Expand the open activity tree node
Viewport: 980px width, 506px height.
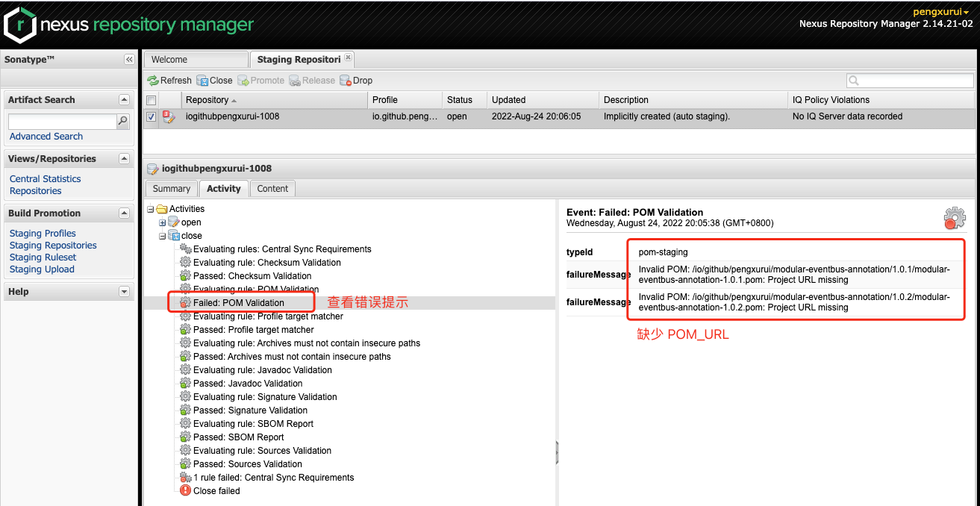[163, 222]
